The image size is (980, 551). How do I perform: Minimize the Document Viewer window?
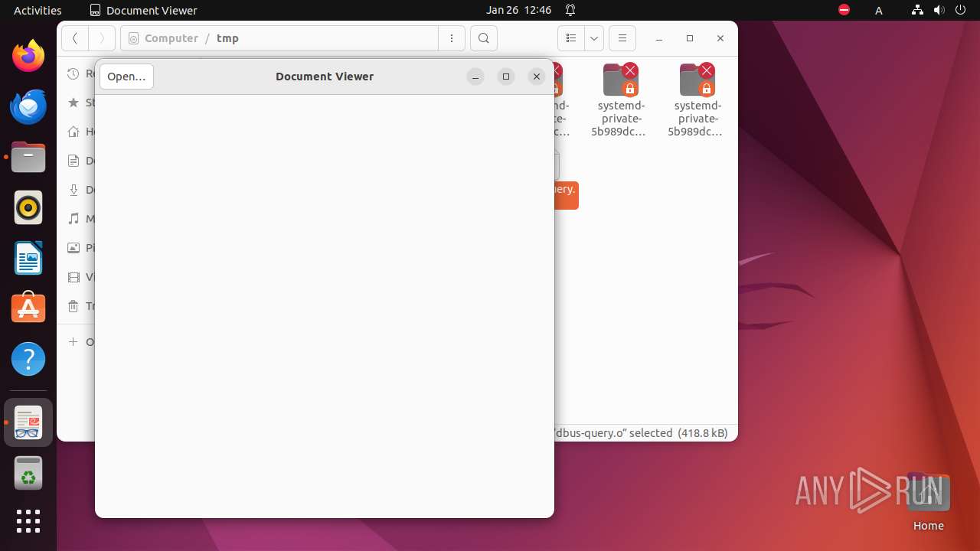(475, 77)
